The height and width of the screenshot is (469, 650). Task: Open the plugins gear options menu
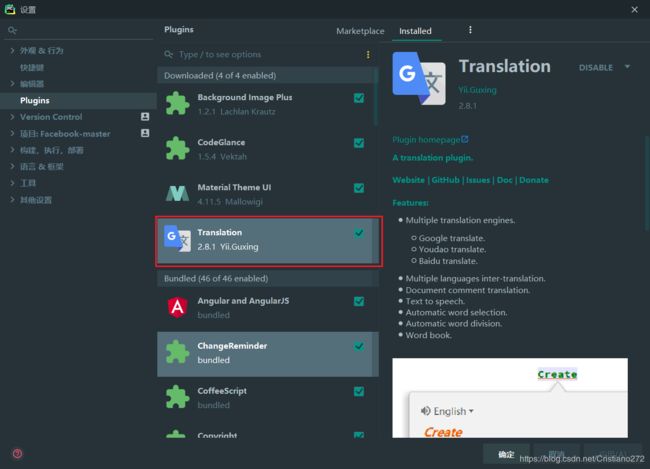click(x=470, y=30)
